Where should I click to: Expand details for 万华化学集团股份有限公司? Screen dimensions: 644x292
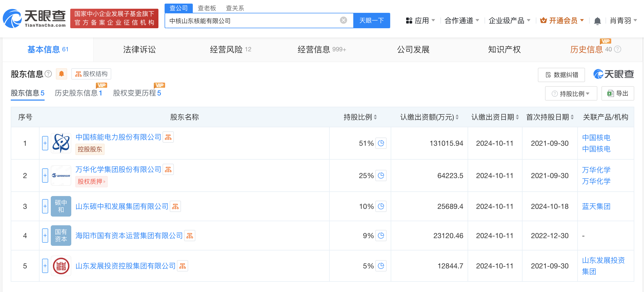(x=45, y=176)
